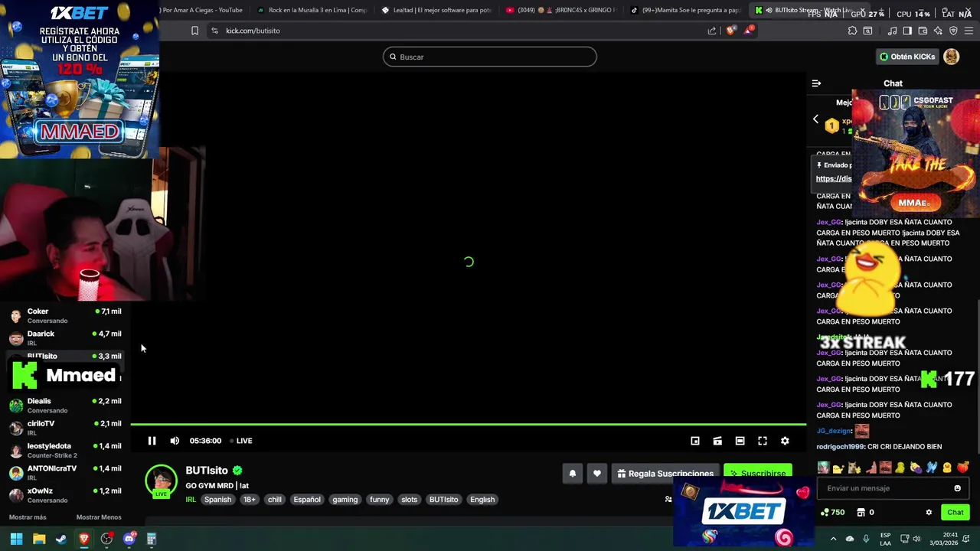The height and width of the screenshot is (551, 980).
Task: Bookmark page with bookmark icon
Action: [194, 31]
